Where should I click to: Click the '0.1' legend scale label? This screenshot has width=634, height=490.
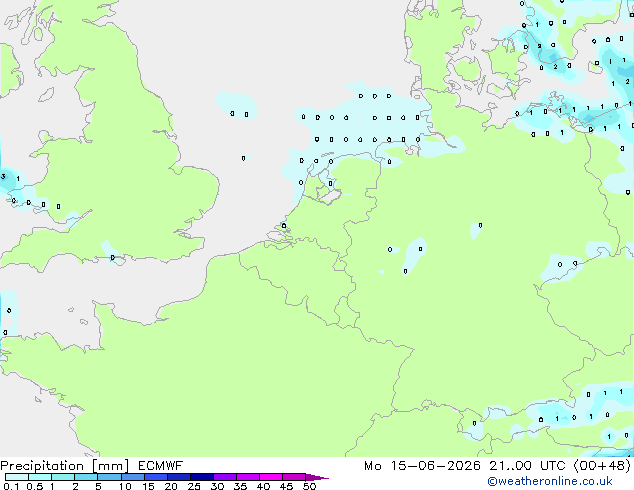click(x=11, y=486)
